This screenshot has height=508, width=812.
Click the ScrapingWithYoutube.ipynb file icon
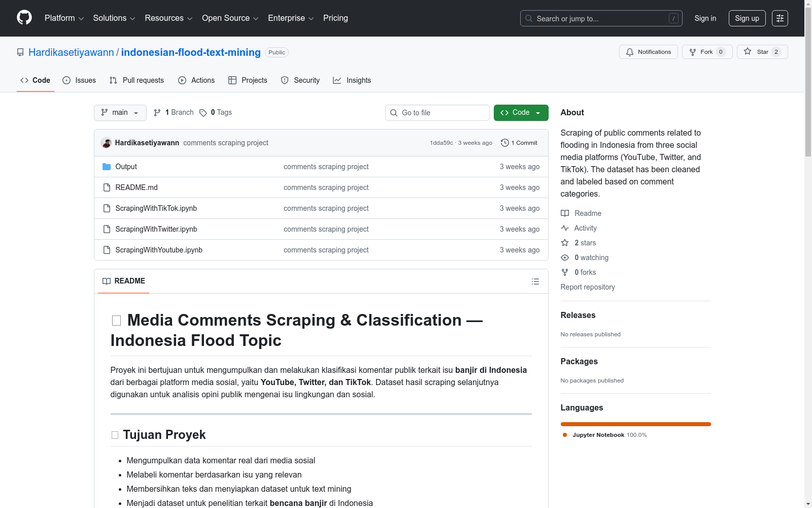pos(107,250)
